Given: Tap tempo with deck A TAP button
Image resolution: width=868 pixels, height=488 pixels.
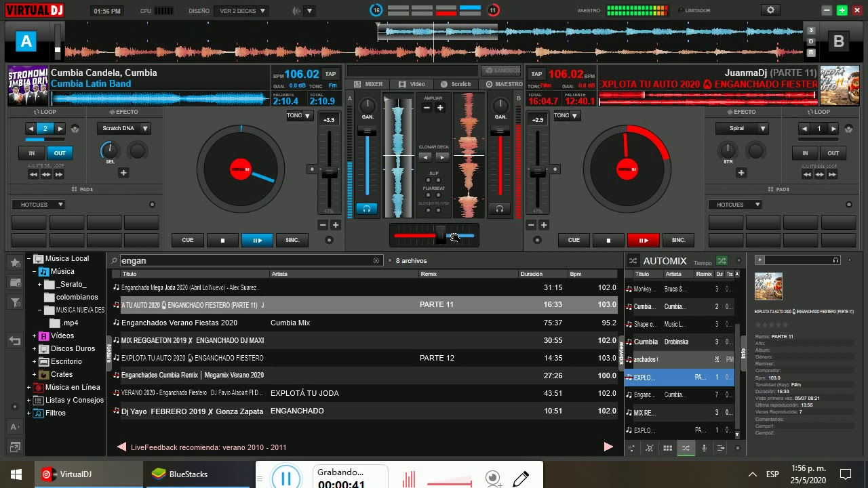Looking at the screenshot, I should tap(330, 74).
